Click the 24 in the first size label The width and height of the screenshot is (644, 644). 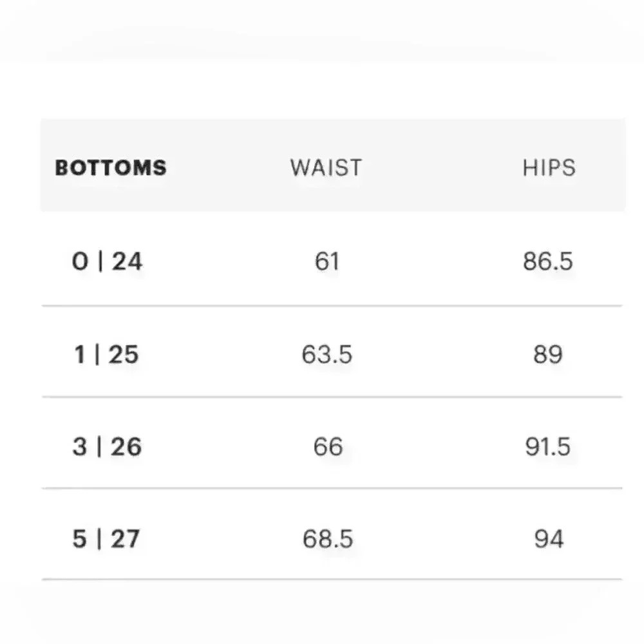[x=128, y=261]
